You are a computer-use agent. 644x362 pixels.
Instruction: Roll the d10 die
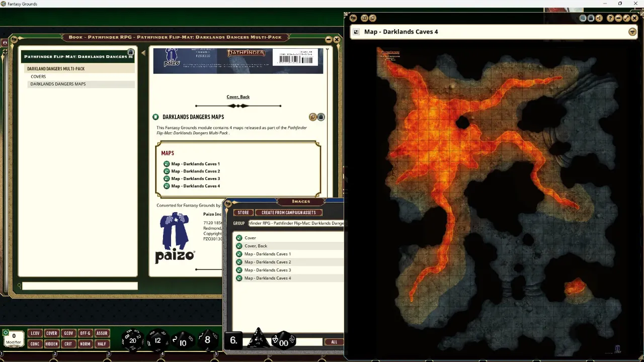pyautogui.click(x=183, y=341)
